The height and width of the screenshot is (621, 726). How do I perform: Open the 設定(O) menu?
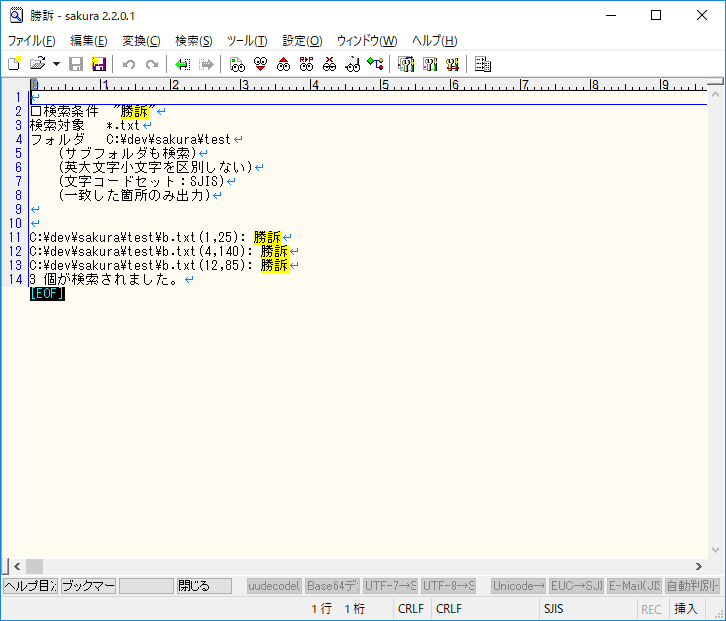coord(302,41)
